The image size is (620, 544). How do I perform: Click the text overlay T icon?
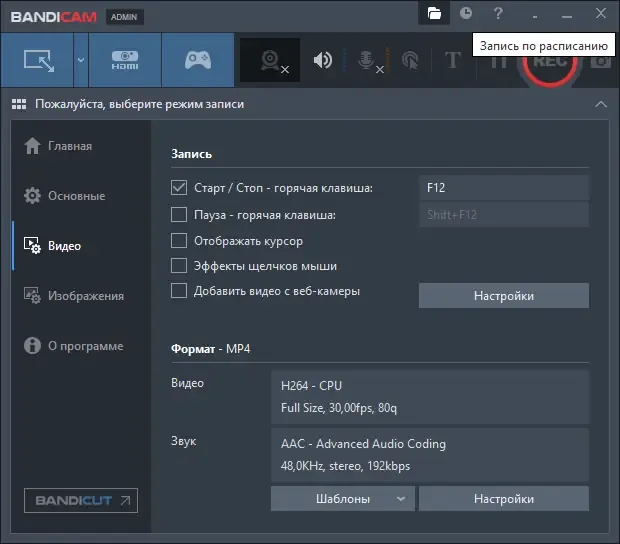pos(453,60)
